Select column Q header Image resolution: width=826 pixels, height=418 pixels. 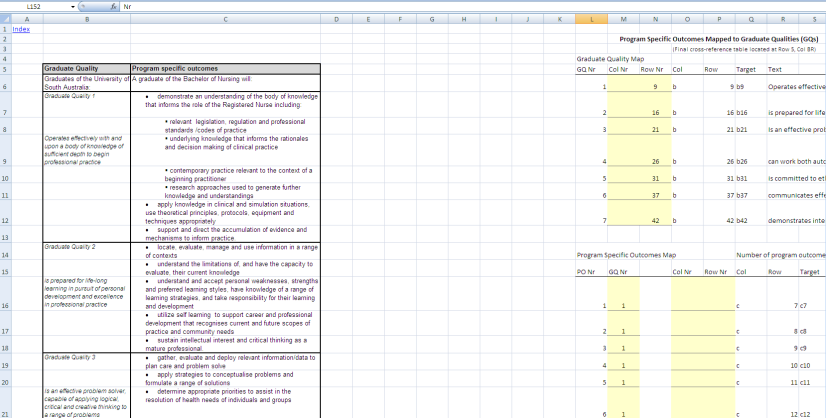pos(751,20)
